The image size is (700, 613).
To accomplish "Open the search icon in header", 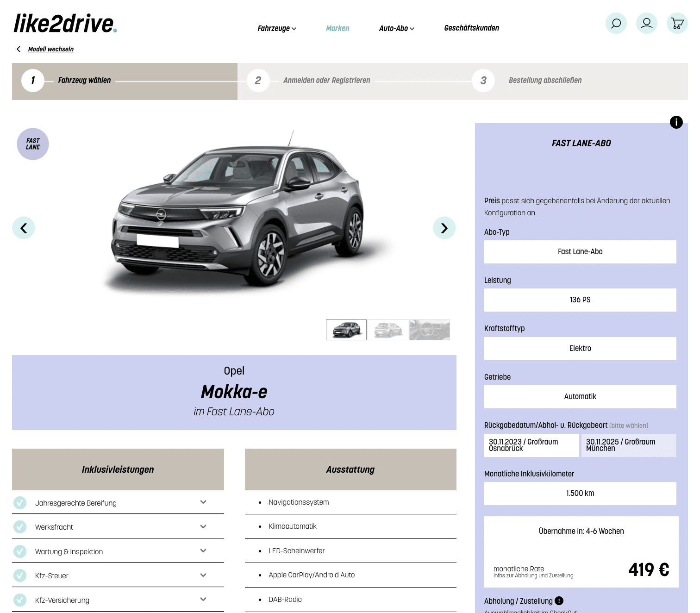I will tap(616, 23).
